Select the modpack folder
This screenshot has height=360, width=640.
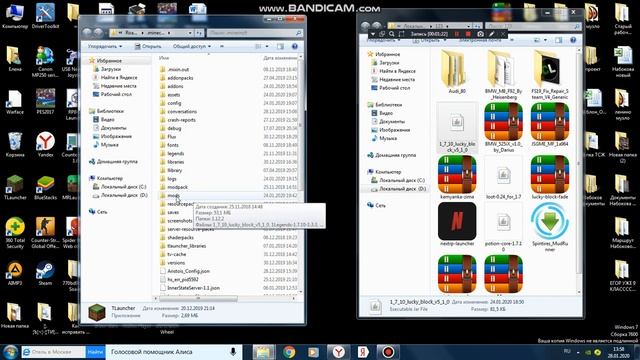click(x=177, y=187)
